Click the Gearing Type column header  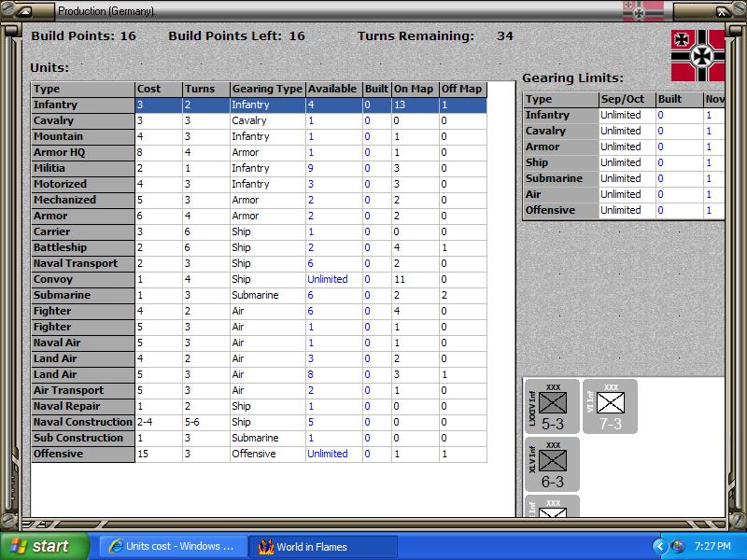click(x=267, y=89)
